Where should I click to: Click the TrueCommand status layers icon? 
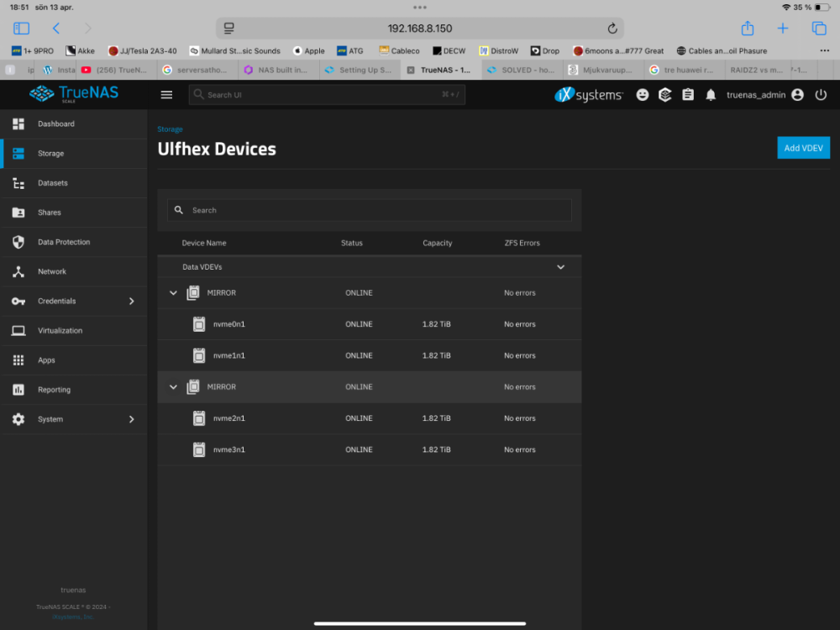coord(665,95)
